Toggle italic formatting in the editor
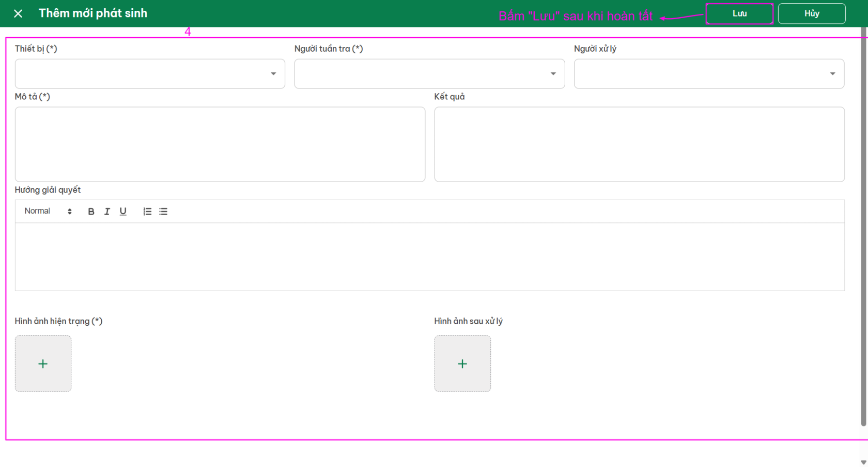This screenshot has height=467, width=868. point(107,212)
